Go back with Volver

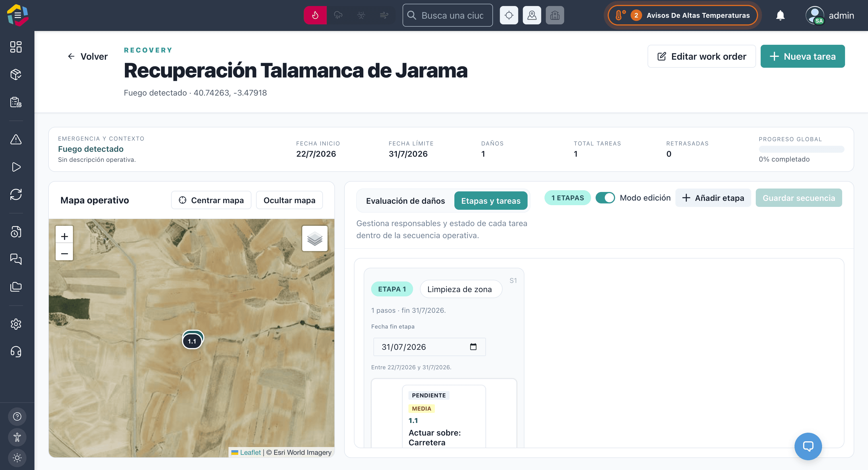click(x=88, y=56)
